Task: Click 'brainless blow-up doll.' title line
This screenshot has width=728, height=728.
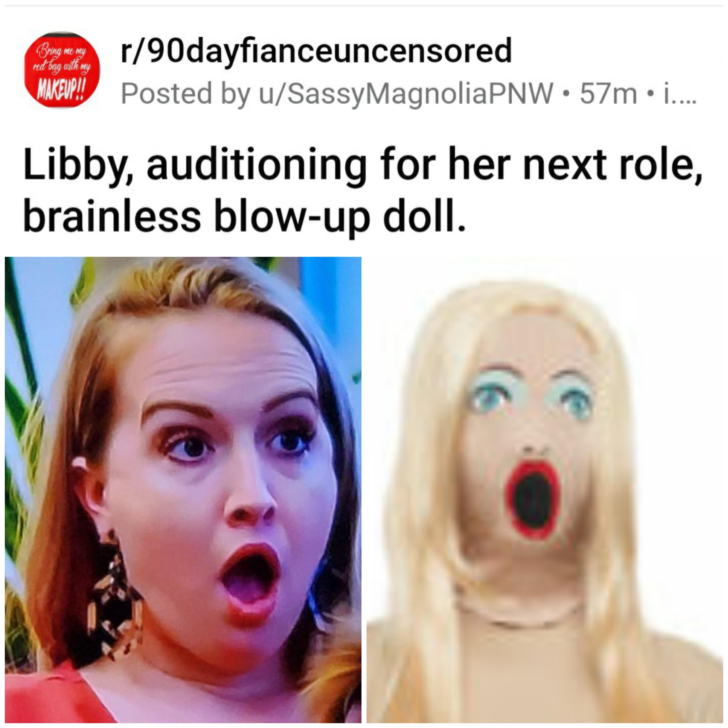Action: (x=244, y=217)
